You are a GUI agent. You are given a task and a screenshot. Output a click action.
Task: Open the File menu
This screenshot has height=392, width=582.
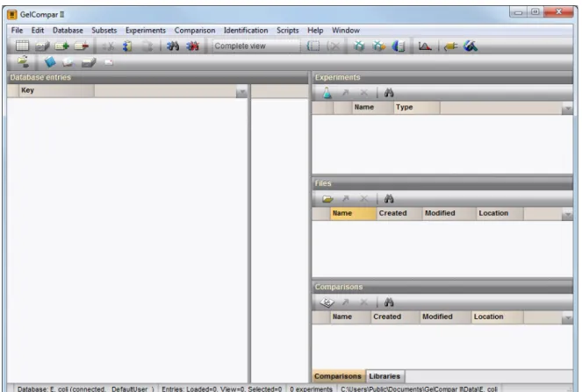[17, 31]
